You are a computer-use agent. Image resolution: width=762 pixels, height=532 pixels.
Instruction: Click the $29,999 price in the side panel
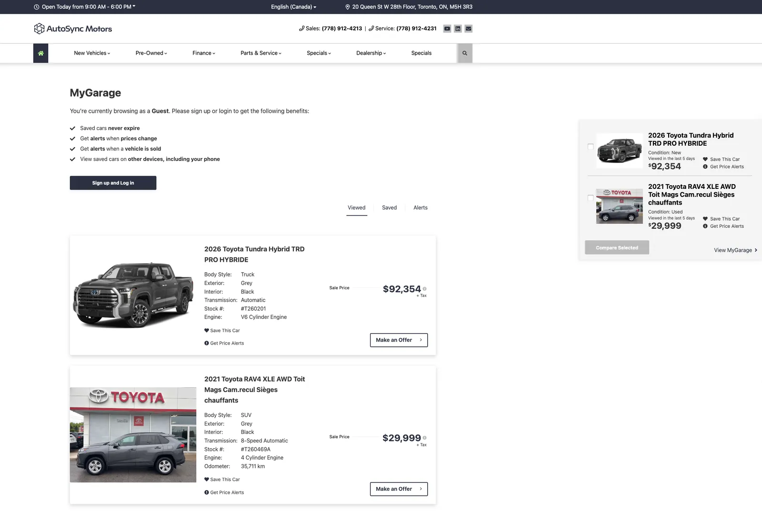(x=665, y=226)
